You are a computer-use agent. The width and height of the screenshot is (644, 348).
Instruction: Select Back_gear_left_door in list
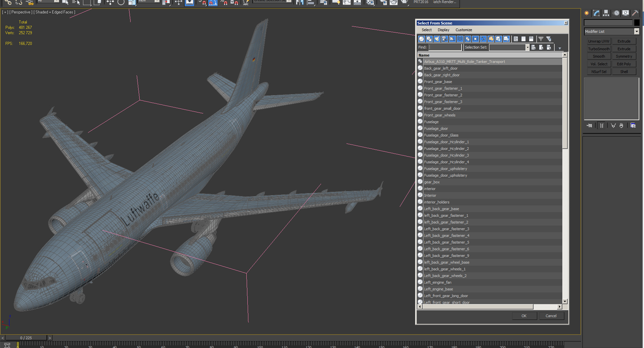[x=490, y=68]
